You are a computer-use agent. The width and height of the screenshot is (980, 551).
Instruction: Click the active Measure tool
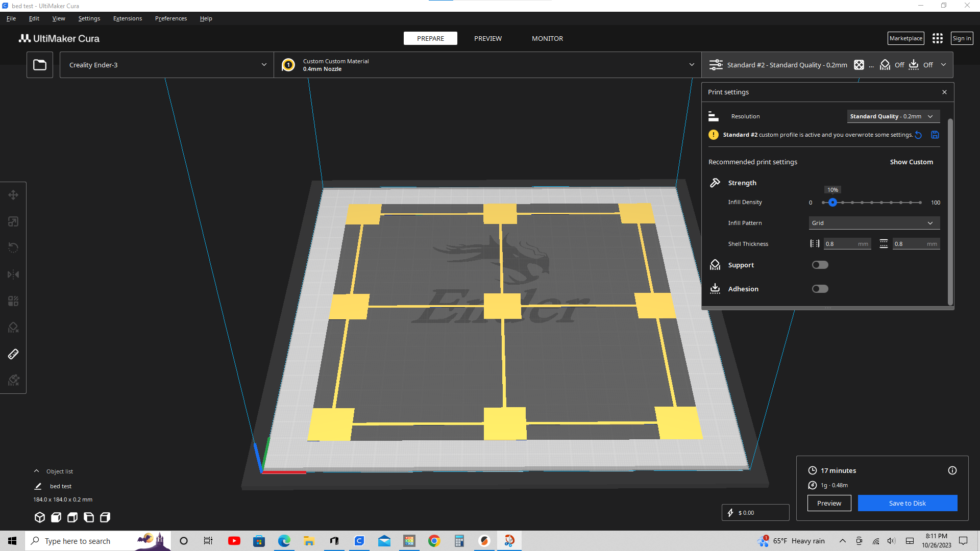(13, 354)
